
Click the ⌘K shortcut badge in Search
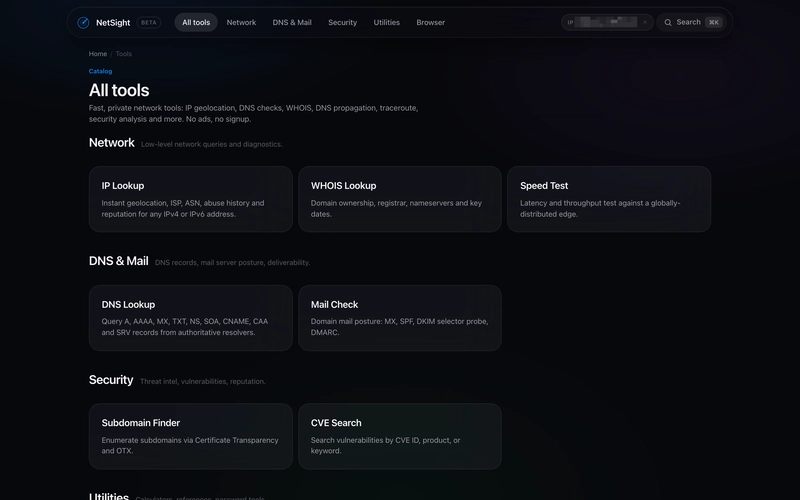click(714, 22)
